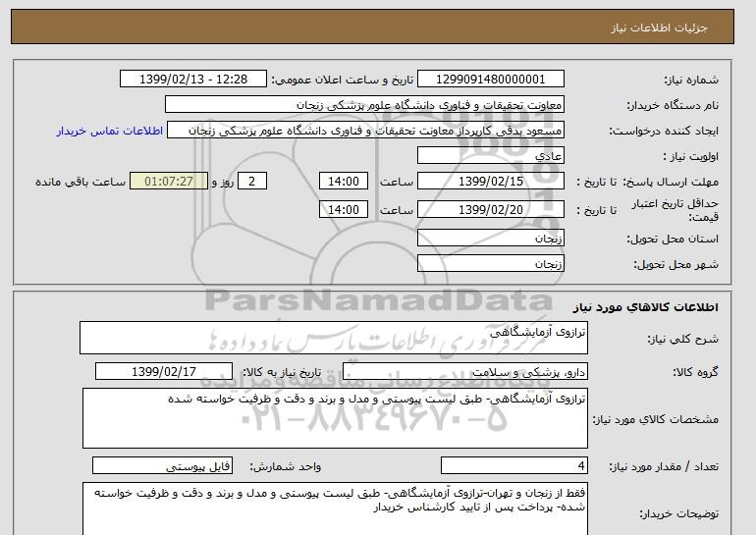This screenshot has height=535, width=756.
Task: Click the 14:00 time field beside date 1399/02/20
Action: tap(344, 209)
